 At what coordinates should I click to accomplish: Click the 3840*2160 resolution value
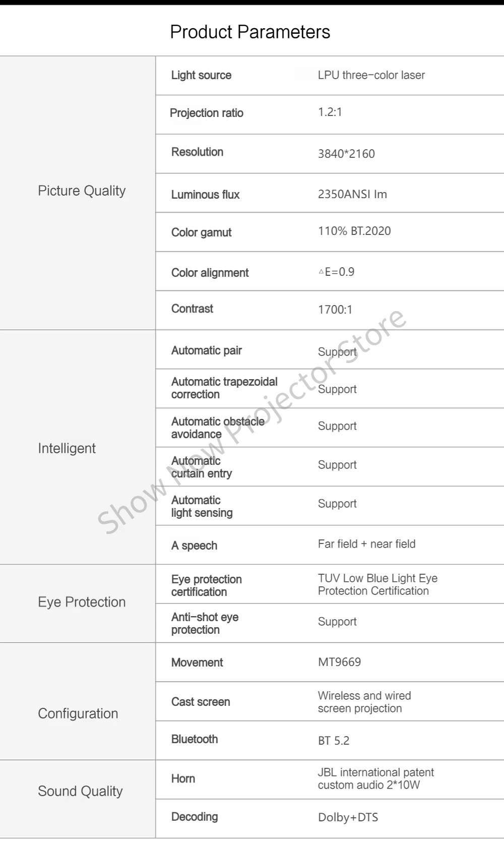click(346, 154)
